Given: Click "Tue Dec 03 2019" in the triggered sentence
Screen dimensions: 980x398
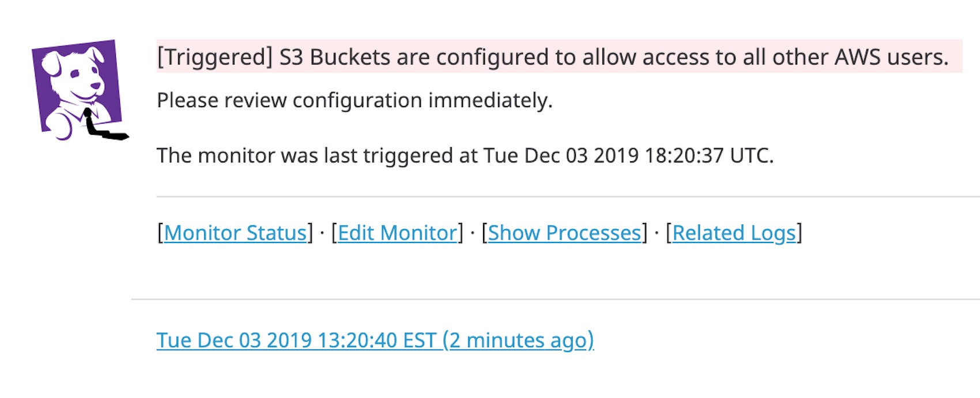Looking at the screenshot, I should pos(560,156).
